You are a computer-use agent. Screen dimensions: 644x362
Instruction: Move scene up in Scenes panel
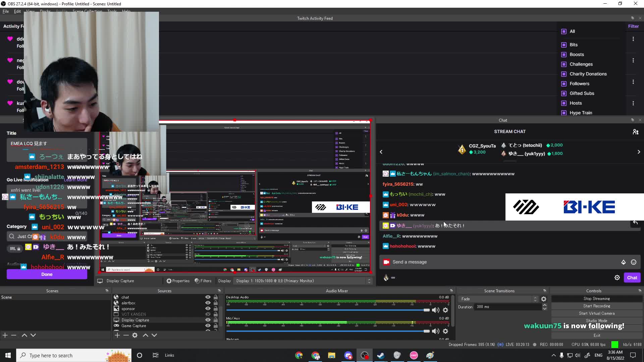click(24, 335)
